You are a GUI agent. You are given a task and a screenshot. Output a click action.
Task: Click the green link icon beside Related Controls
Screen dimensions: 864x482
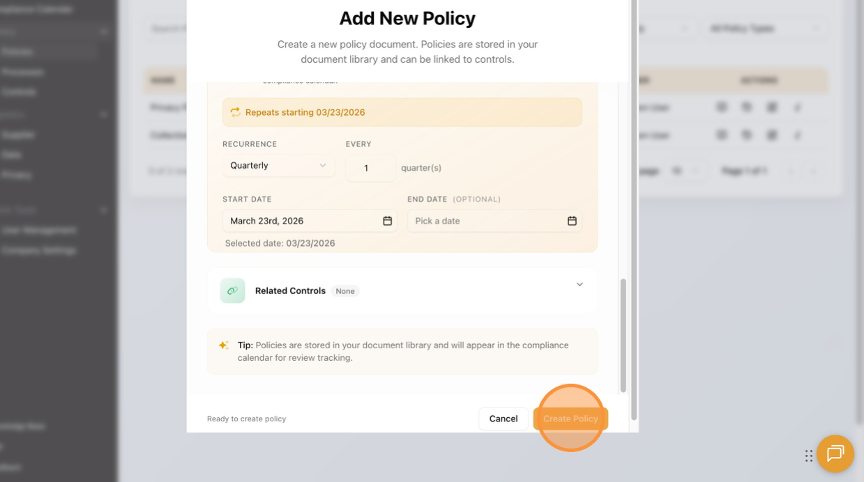(232, 291)
